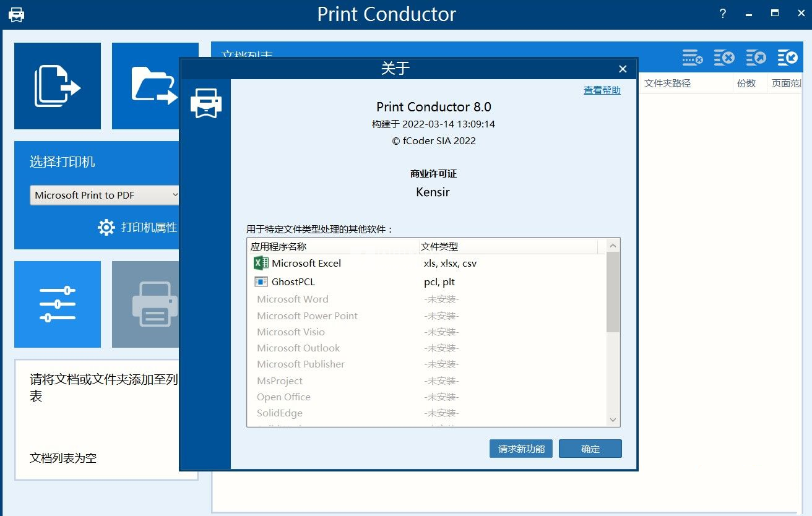
Task: Click third list toolbar icon with arrow
Action: pyautogui.click(x=756, y=58)
